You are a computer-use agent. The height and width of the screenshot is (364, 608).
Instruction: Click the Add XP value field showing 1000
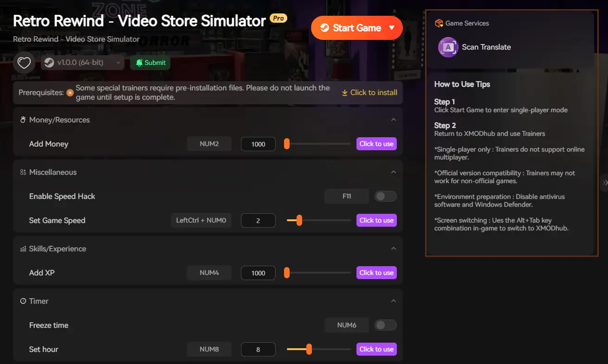coord(258,273)
